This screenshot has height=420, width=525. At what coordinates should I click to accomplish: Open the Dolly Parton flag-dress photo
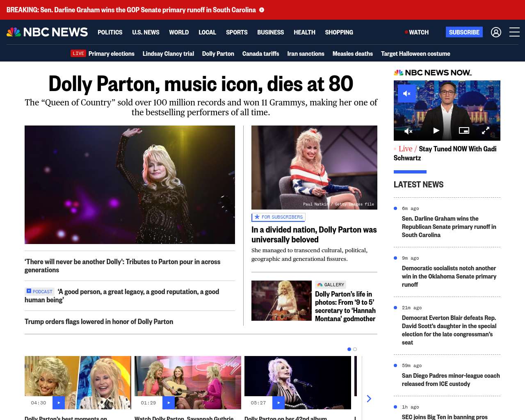coord(314,167)
